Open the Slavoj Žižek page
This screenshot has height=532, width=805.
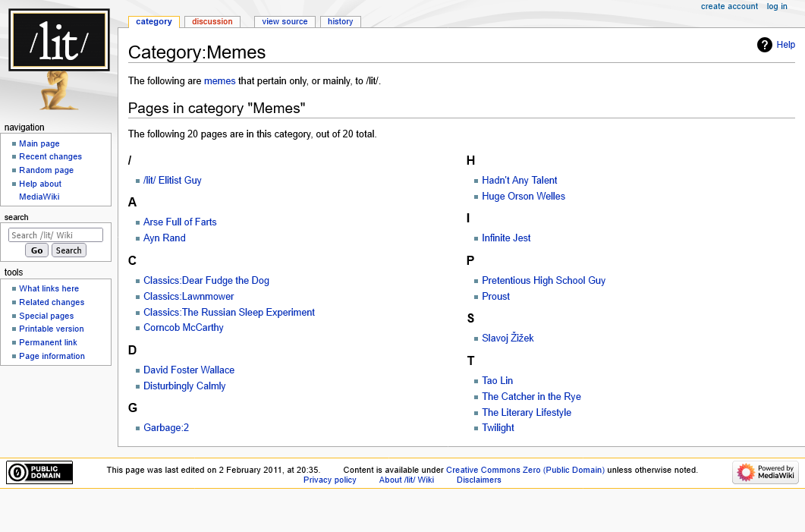(508, 338)
